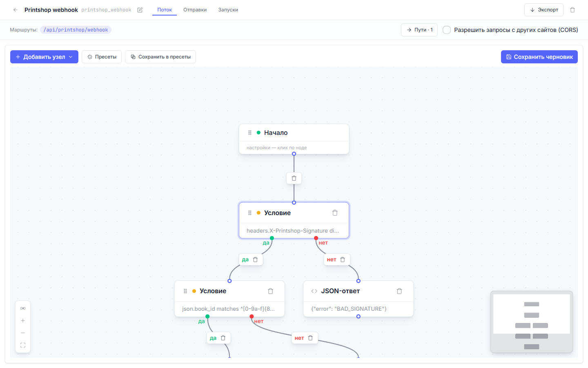
Task: Remove the да edge below the headers condition
Action: coord(256,260)
